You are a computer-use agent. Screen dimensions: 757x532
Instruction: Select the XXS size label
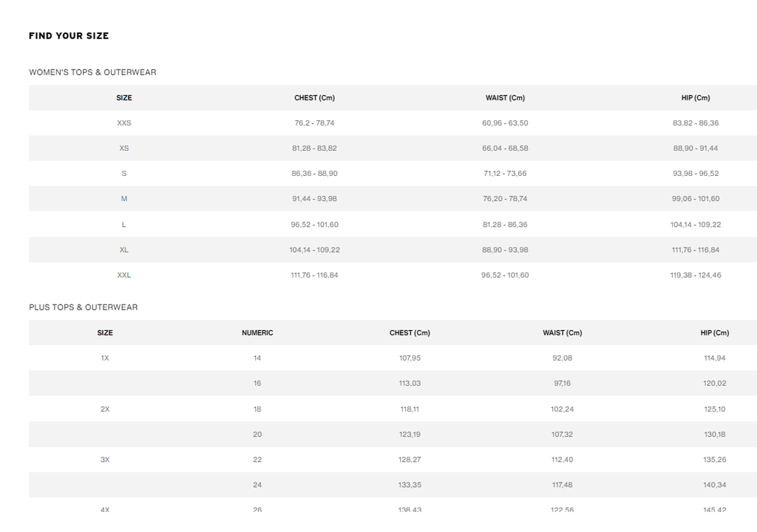pos(124,123)
